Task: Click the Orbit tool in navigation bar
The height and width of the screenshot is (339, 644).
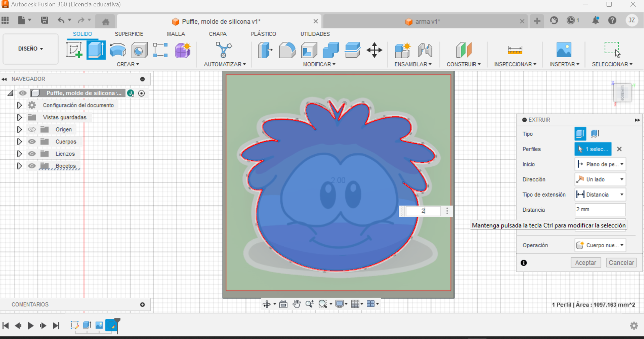Action: click(267, 304)
